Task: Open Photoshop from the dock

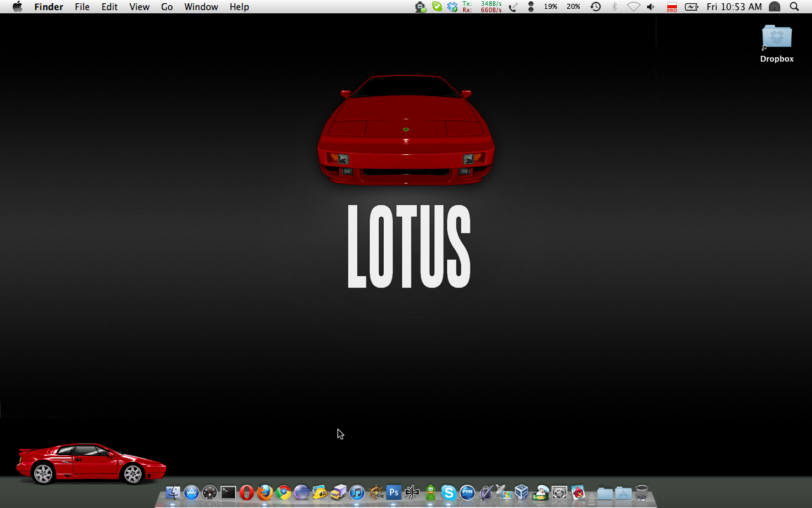Action: (394, 493)
